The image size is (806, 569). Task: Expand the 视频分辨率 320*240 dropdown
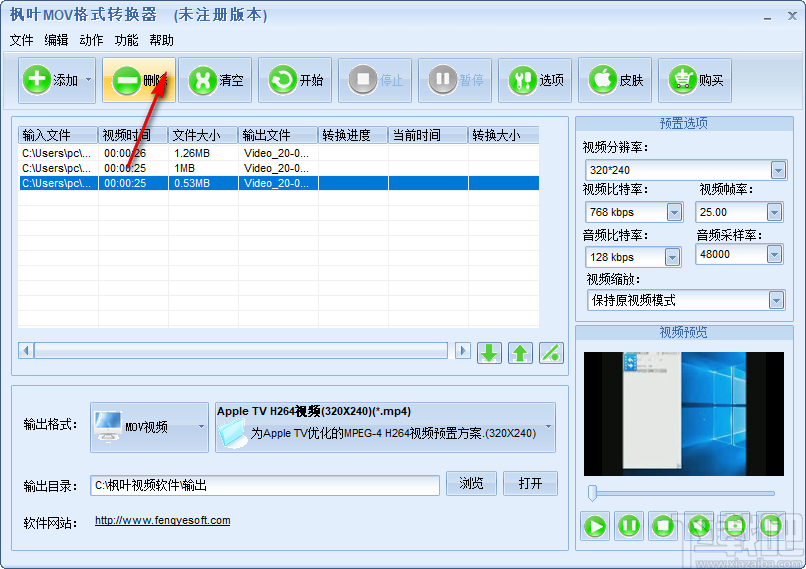778,170
